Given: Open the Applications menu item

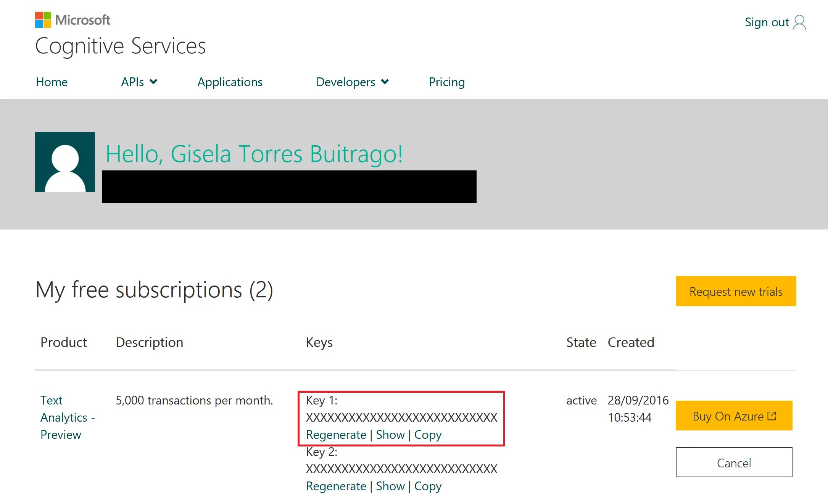Looking at the screenshot, I should (x=230, y=82).
